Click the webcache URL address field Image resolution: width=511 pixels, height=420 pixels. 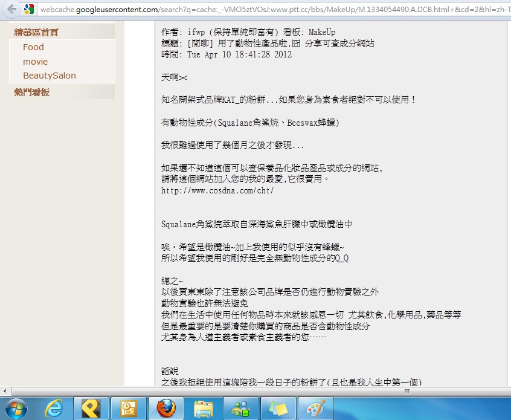click(x=275, y=10)
